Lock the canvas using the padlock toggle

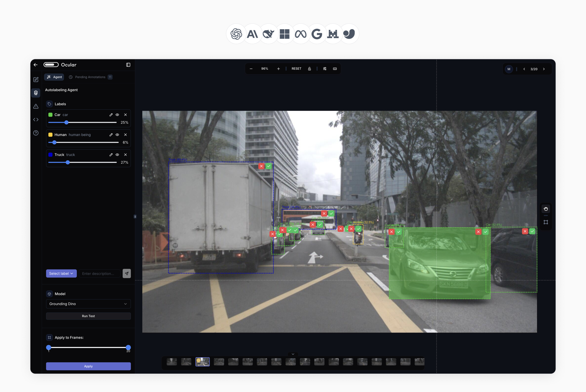coord(310,68)
